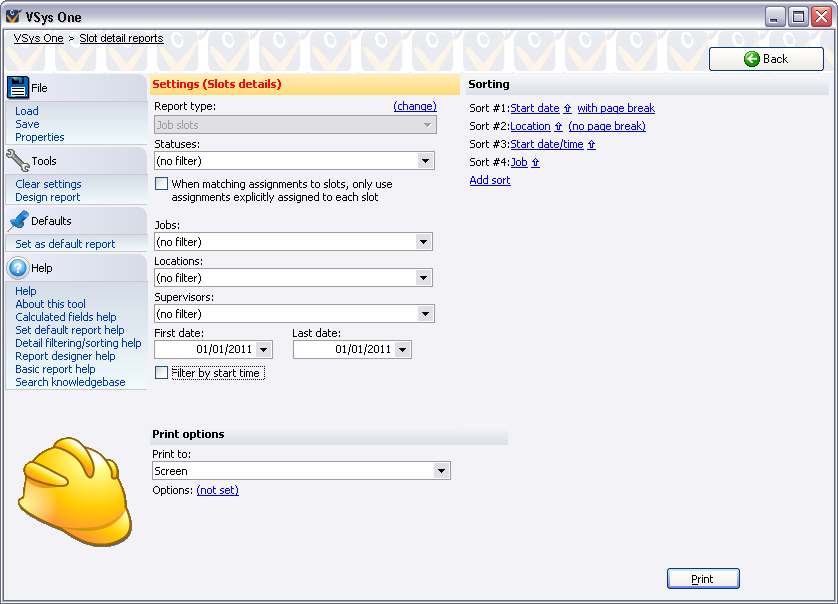Click the Print button
The image size is (838, 604).
pyautogui.click(x=703, y=579)
